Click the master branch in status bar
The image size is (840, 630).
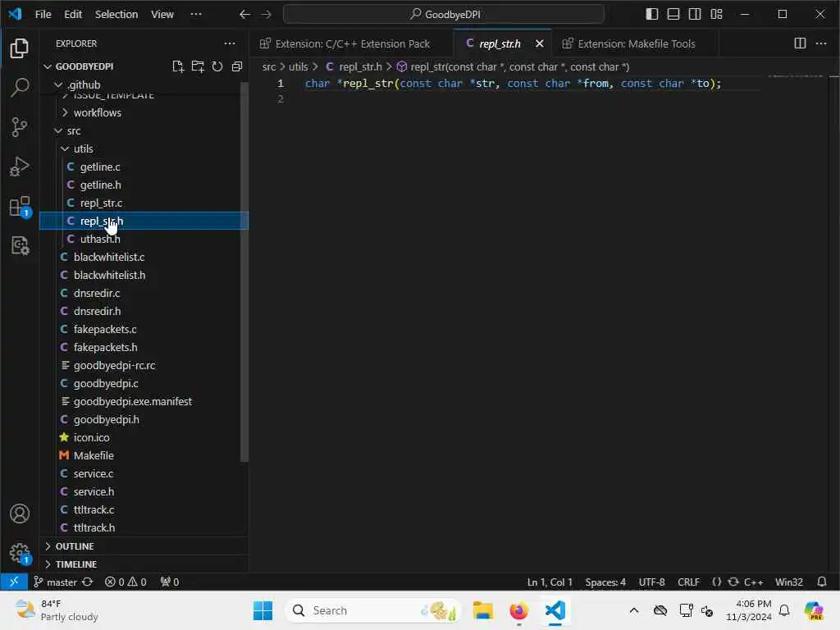[55, 582]
